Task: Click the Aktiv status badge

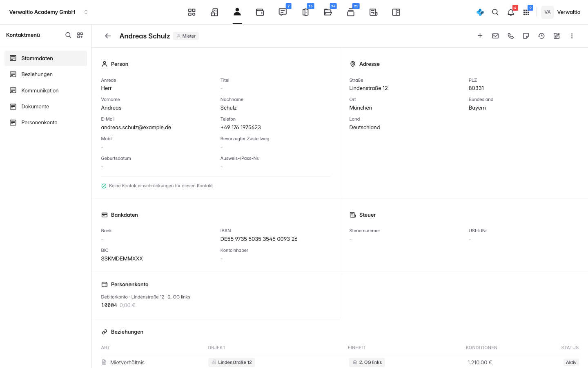Action: (571, 362)
